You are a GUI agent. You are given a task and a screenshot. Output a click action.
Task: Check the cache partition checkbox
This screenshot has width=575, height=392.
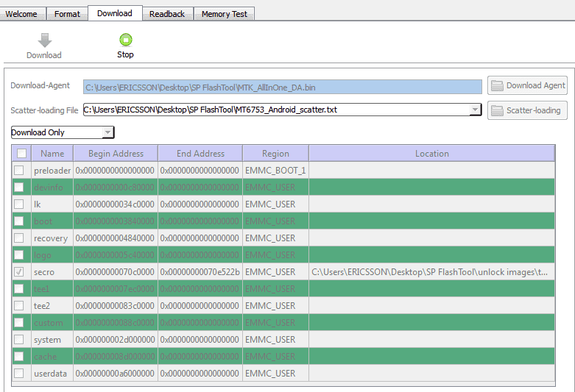tap(18, 356)
